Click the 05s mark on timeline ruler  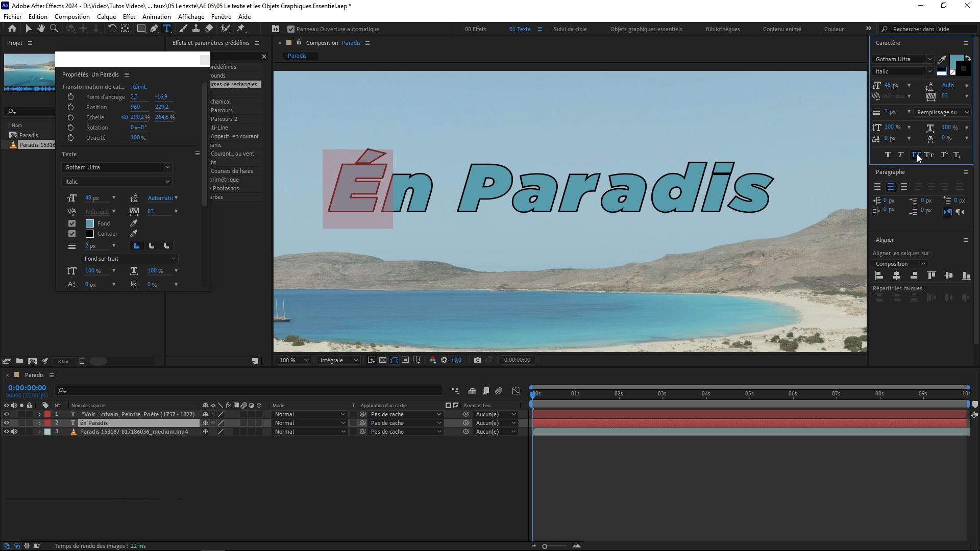(749, 393)
